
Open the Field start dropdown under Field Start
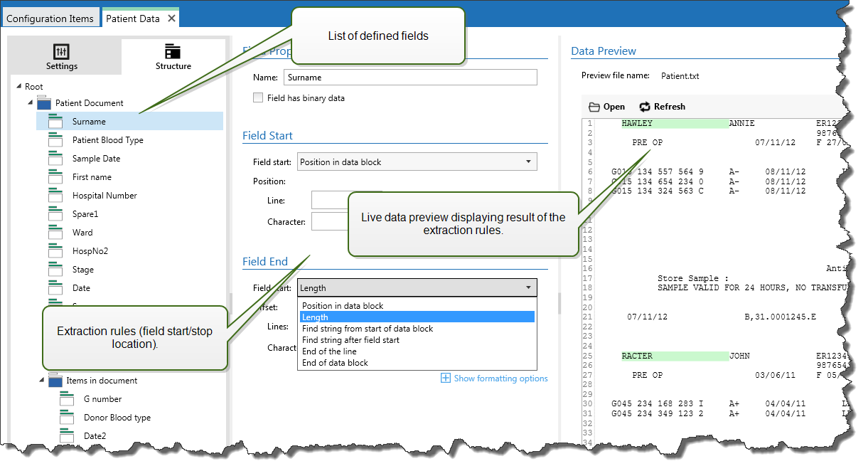(417, 162)
